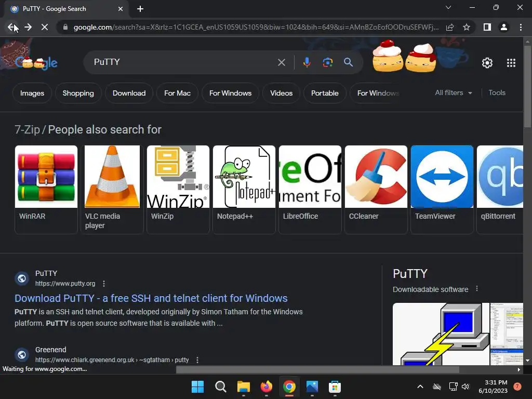
Task: Open the notification count badge in the tray
Action: [x=517, y=386]
